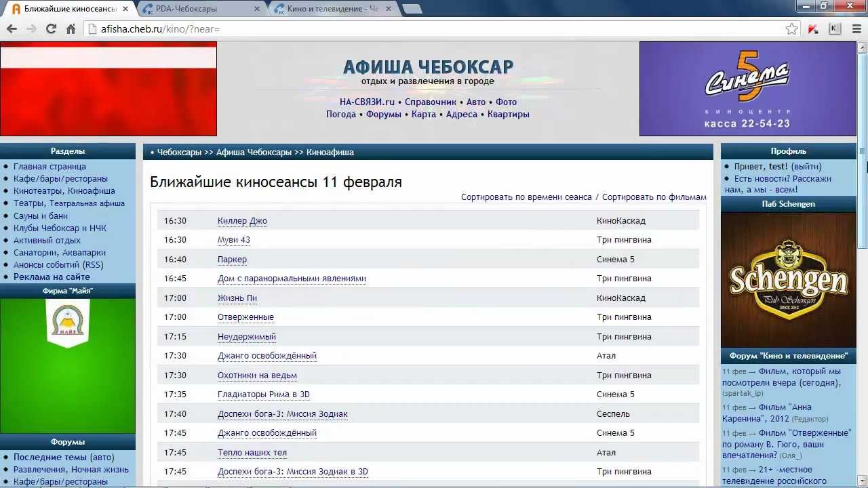
Task: Open the browser home page icon
Action: (71, 29)
